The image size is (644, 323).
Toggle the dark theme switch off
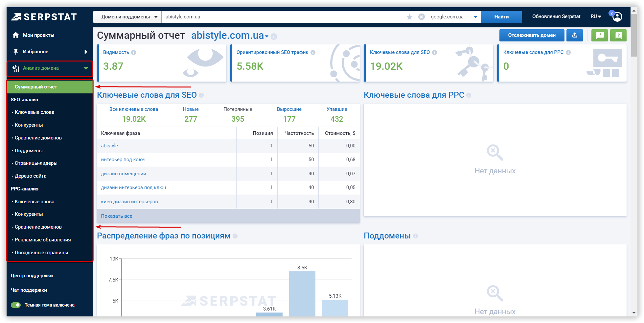(x=16, y=305)
